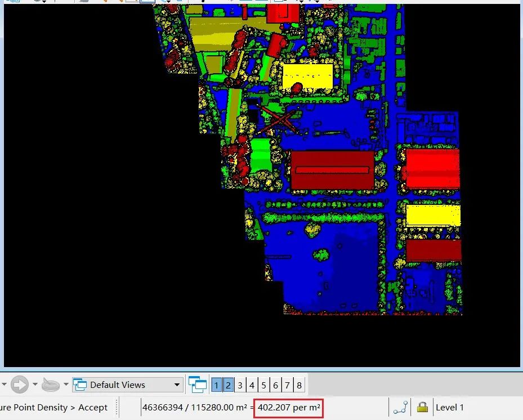Toggle view window 1 off
The height and width of the screenshot is (420, 523).
pyautogui.click(x=216, y=385)
